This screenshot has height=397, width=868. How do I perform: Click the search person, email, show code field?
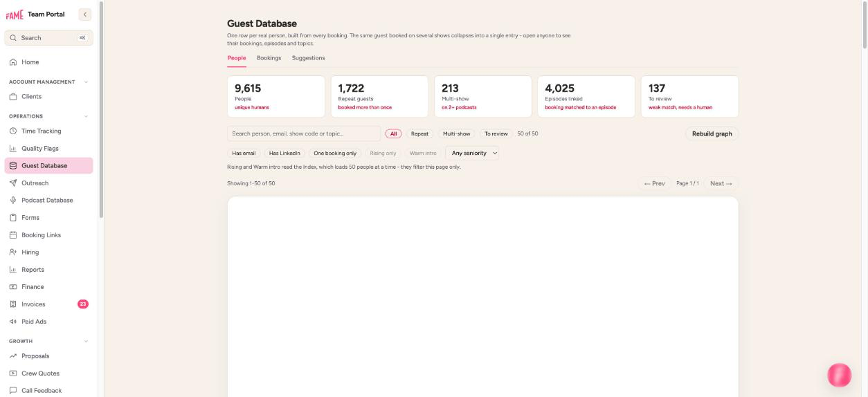point(304,134)
